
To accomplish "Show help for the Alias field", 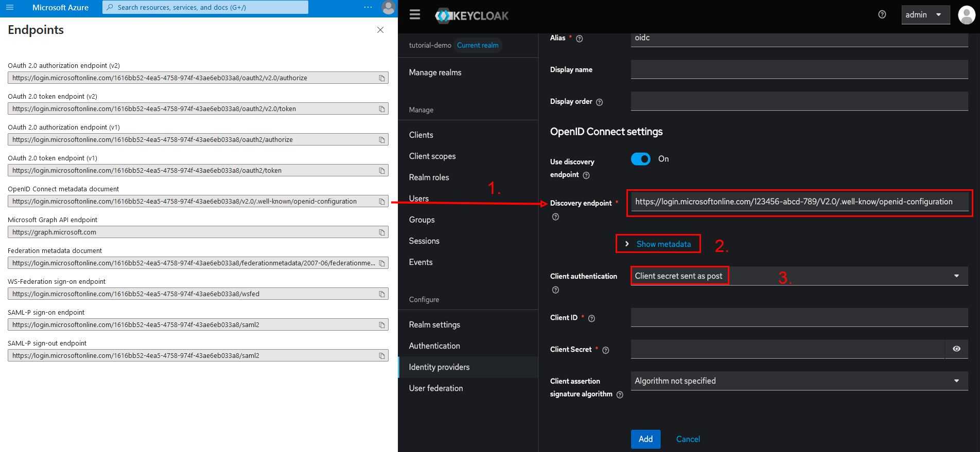I will [580, 39].
